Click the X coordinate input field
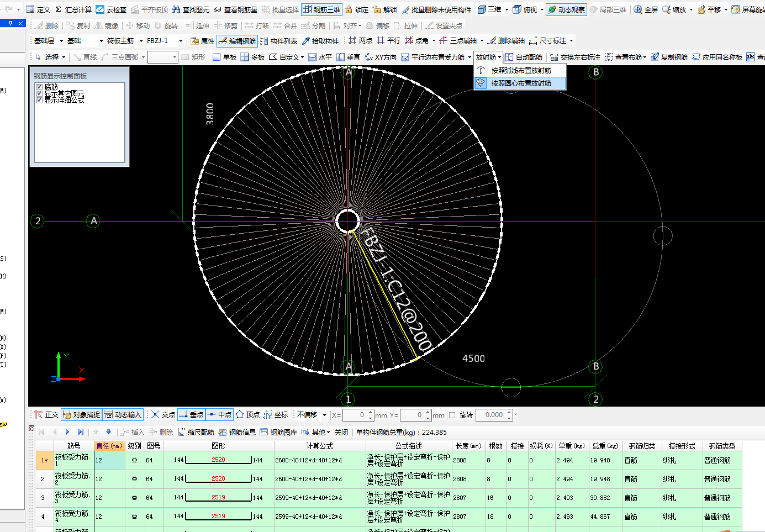 point(355,415)
